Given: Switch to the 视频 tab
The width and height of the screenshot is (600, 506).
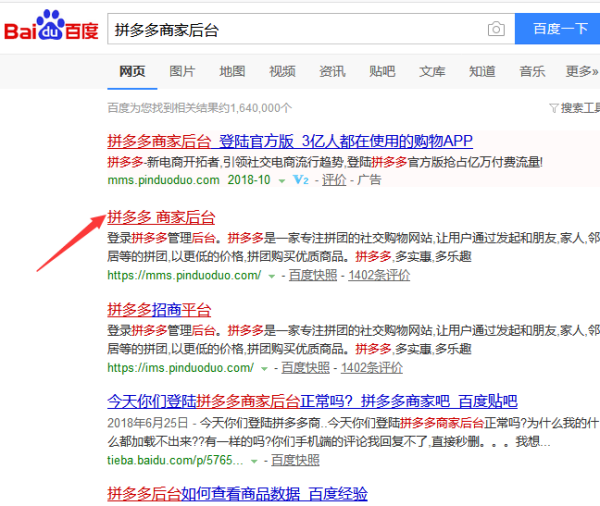Looking at the screenshot, I should 282,71.
